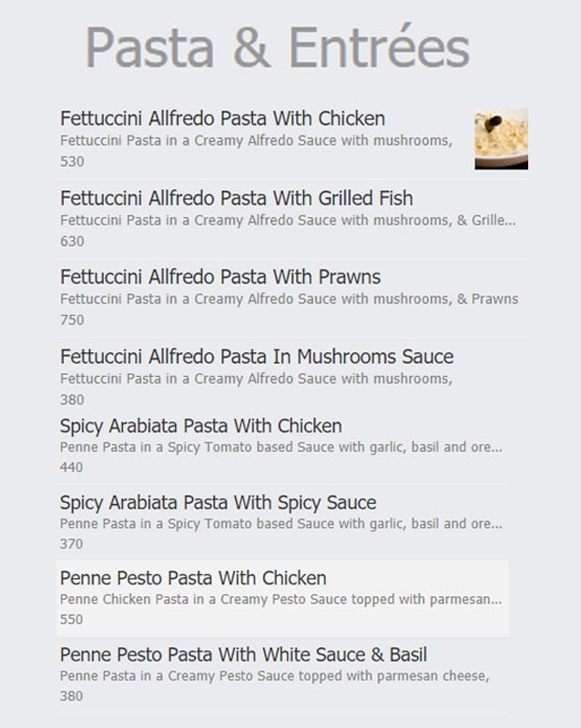Click the 530 price of chicken fettuccini
The height and width of the screenshot is (728, 581).
pos(72,161)
